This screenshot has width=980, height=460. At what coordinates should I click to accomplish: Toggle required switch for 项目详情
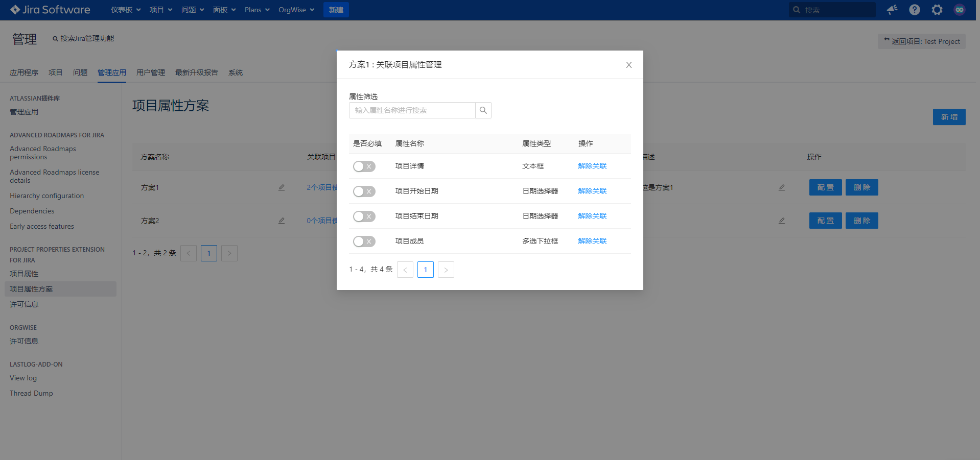pos(364,166)
